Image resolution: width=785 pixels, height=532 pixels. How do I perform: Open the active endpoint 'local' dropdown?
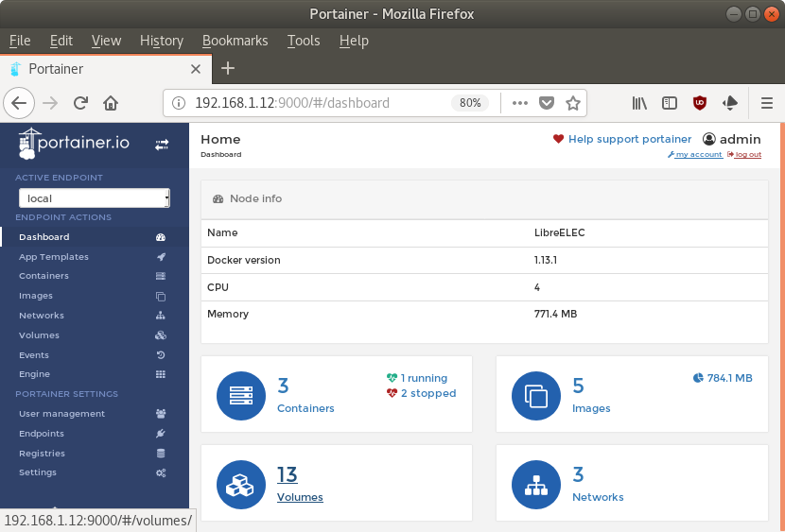(x=95, y=198)
